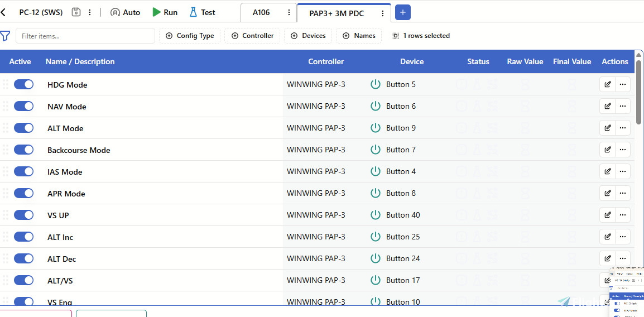The width and height of the screenshot is (644, 317).
Task: Edit the ALT Inc config
Action: click(607, 237)
